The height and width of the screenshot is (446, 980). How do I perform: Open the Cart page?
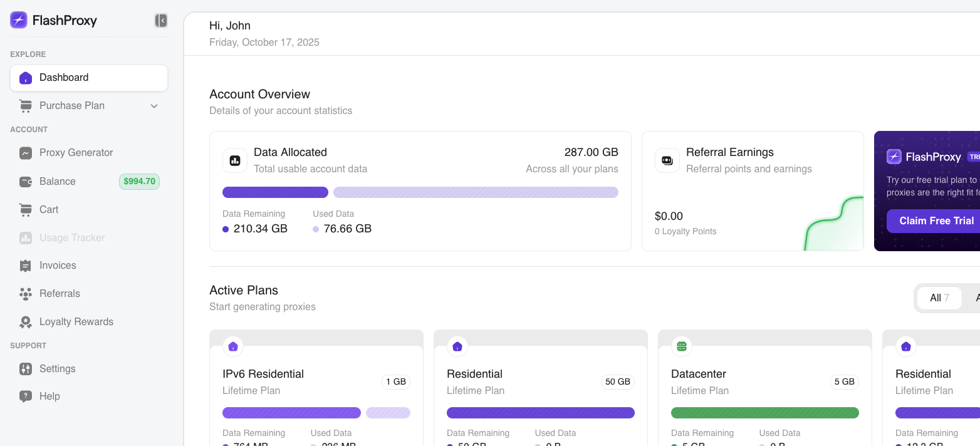coord(49,209)
